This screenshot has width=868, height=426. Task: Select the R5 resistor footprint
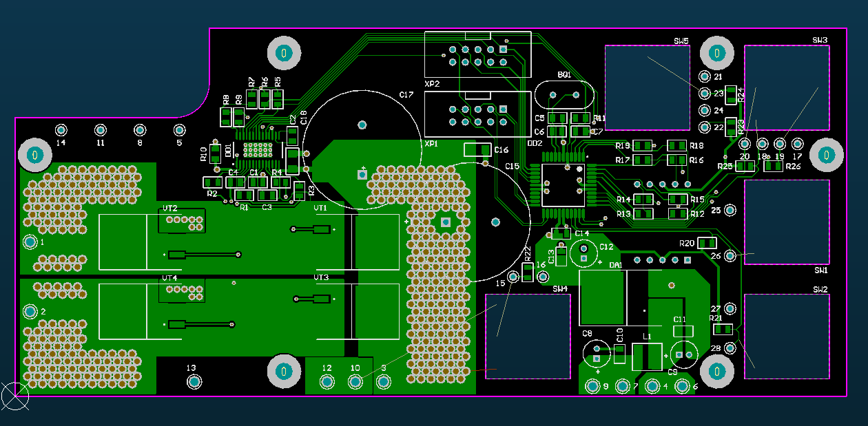tap(278, 98)
